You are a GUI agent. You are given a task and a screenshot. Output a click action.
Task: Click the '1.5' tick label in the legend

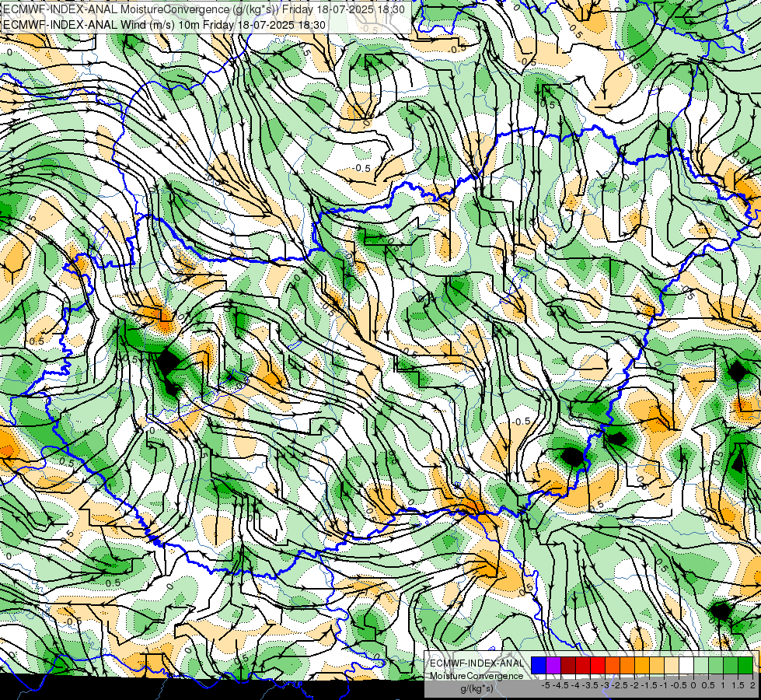(x=737, y=685)
